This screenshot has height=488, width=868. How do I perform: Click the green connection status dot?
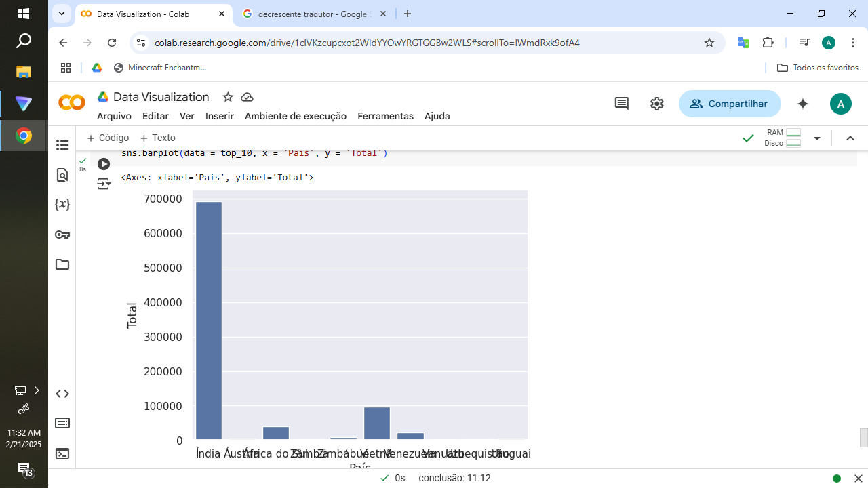click(x=837, y=478)
